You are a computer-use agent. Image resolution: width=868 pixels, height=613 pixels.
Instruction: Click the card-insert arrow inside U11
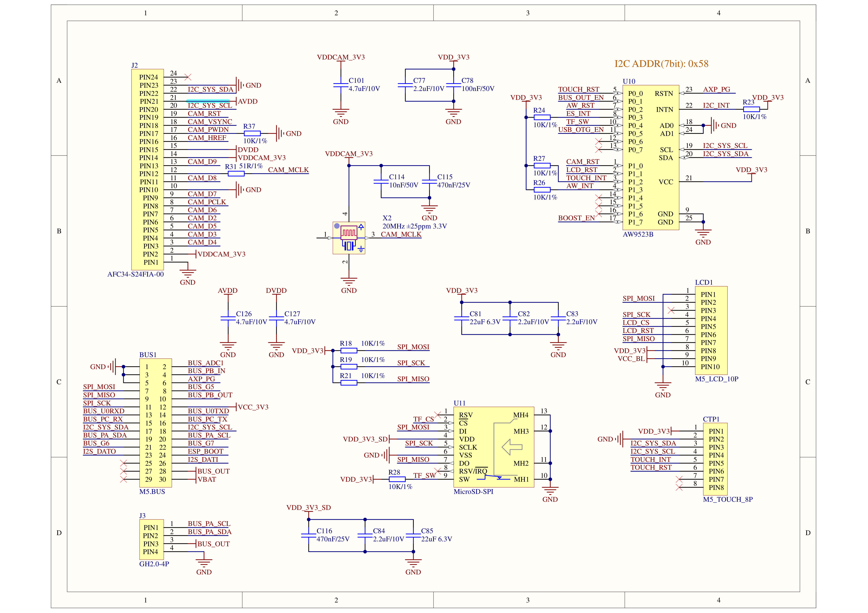pos(512,447)
